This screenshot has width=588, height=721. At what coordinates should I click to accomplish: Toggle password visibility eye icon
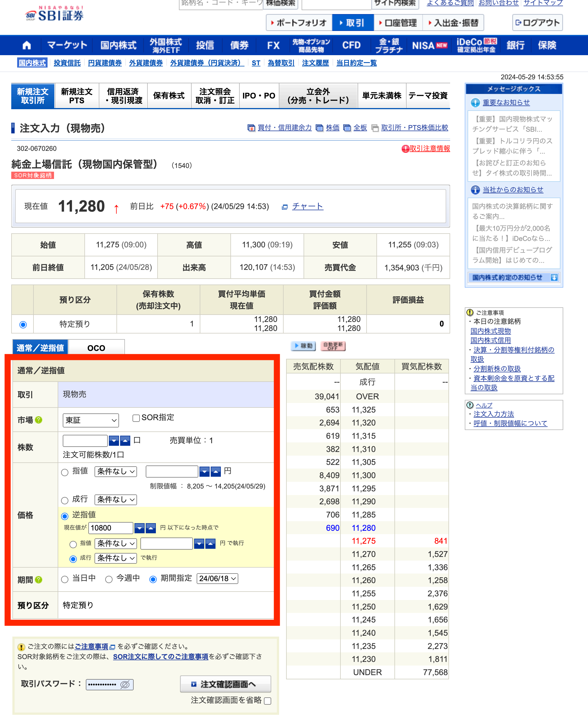pyautogui.click(x=125, y=684)
